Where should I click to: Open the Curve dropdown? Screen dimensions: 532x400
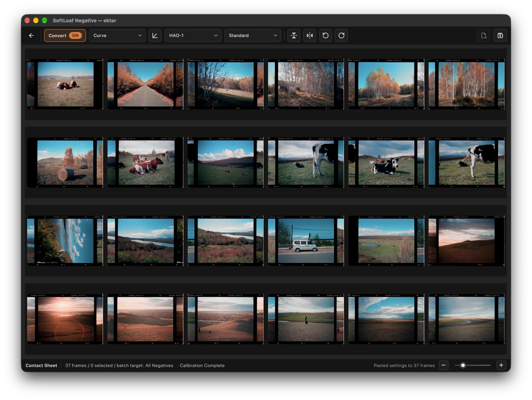(117, 36)
